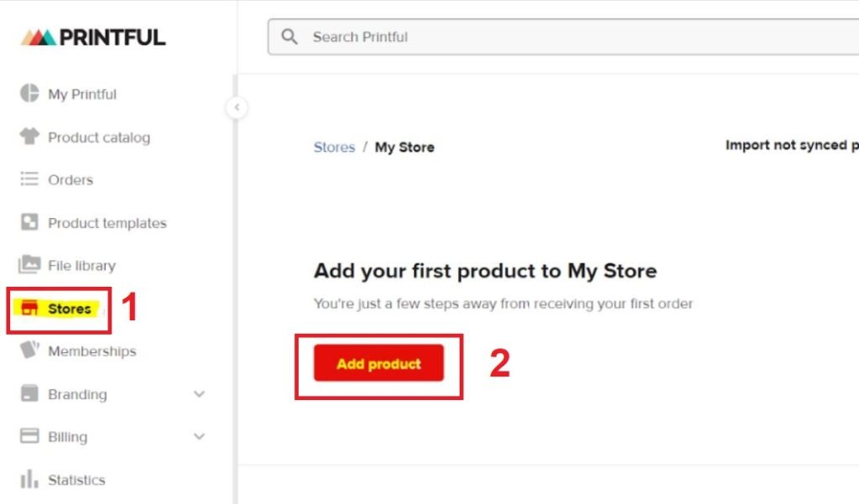Click the search magnifier icon

289,37
